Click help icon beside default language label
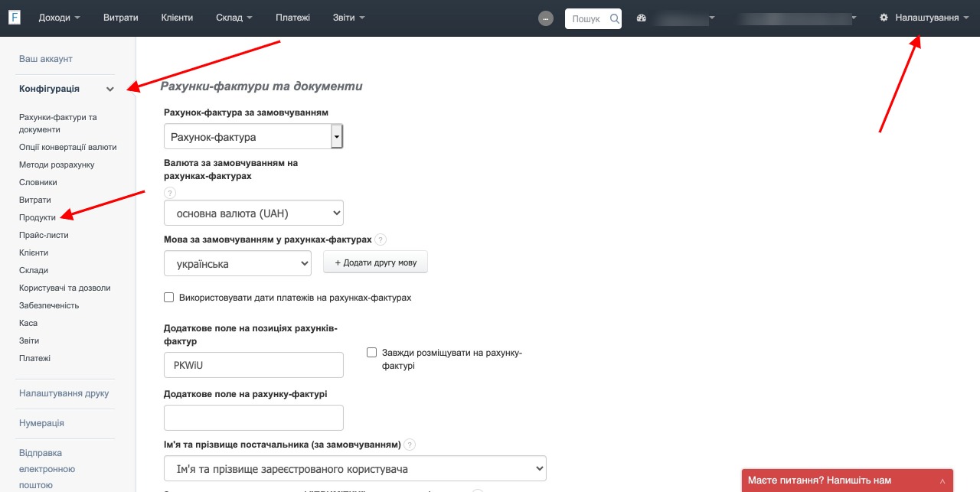The image size is (980, 492). tap(381, 239)
